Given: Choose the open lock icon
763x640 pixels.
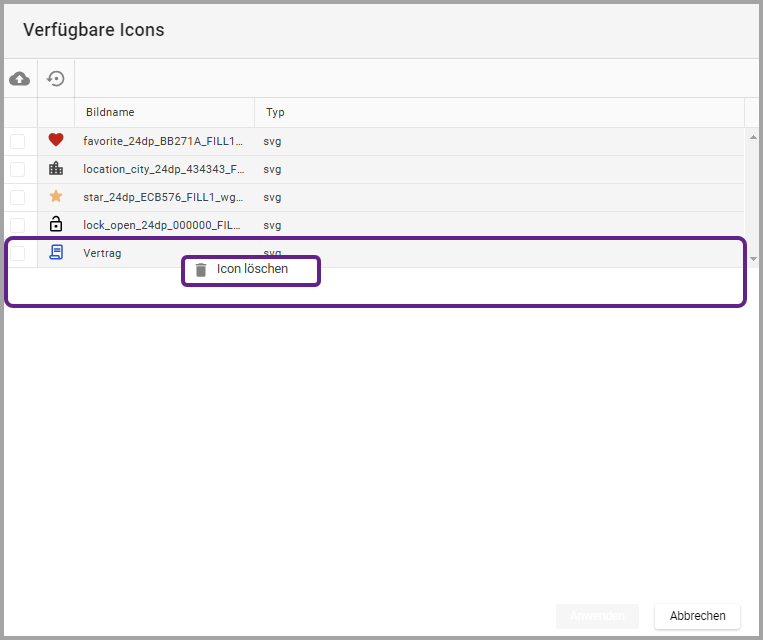Looking at the screenshot, I should point(56,225).
